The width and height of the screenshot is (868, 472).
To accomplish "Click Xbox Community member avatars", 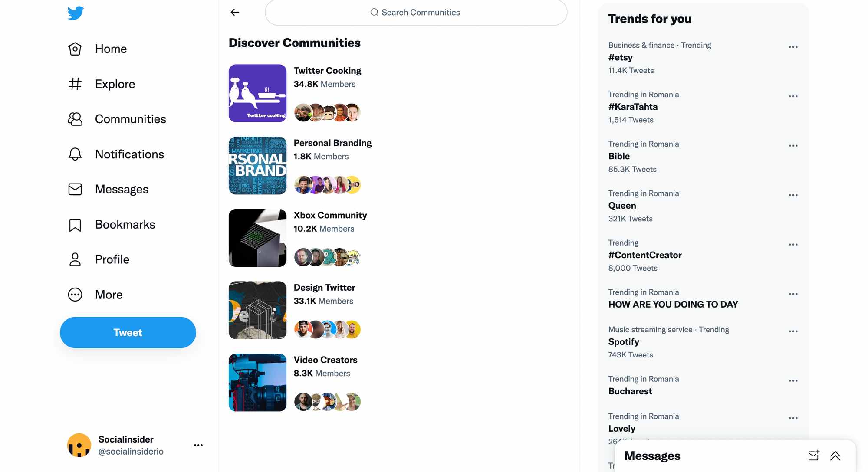I will tap(327, 257).
